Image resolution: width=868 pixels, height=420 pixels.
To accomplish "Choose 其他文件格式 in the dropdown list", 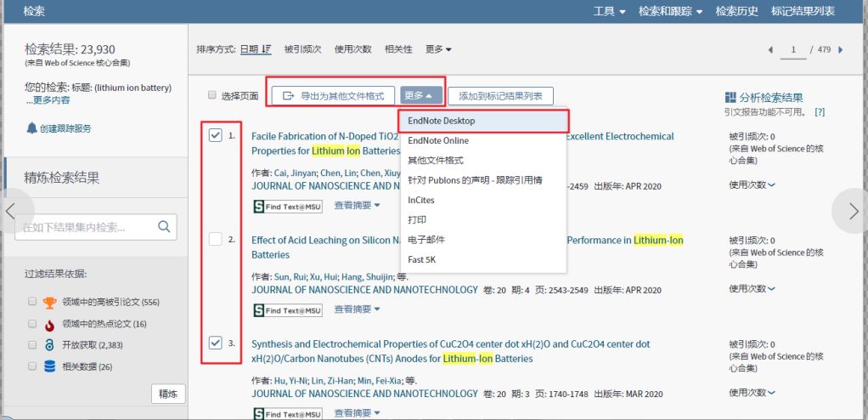I will (483, 161).
